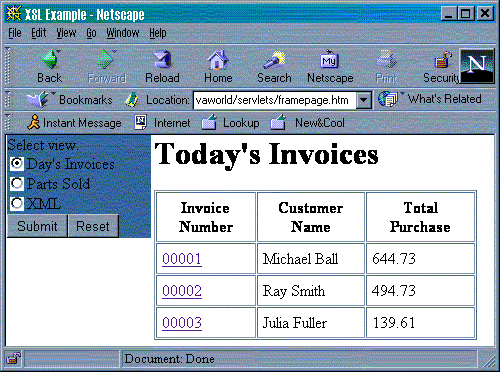Image resolution: width=500 pixels, height=372 pixels.
Task: Click the Instant Message buddy icon
Action: coord(33,122)
